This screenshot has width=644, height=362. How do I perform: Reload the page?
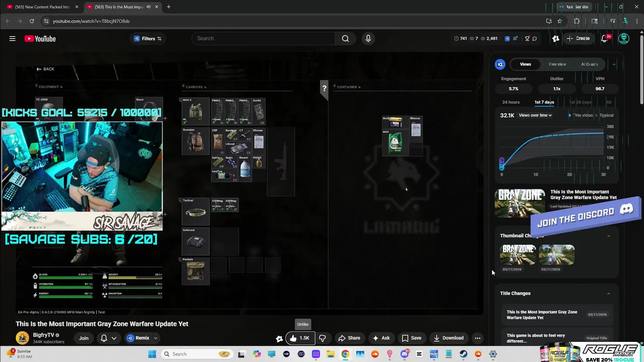pyautogui.click(x=32, y=21)
